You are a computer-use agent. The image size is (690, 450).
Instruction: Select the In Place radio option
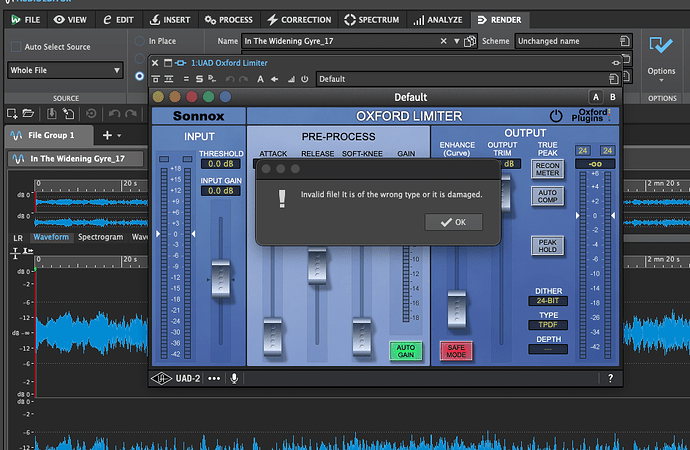click(x=138, y=42)
